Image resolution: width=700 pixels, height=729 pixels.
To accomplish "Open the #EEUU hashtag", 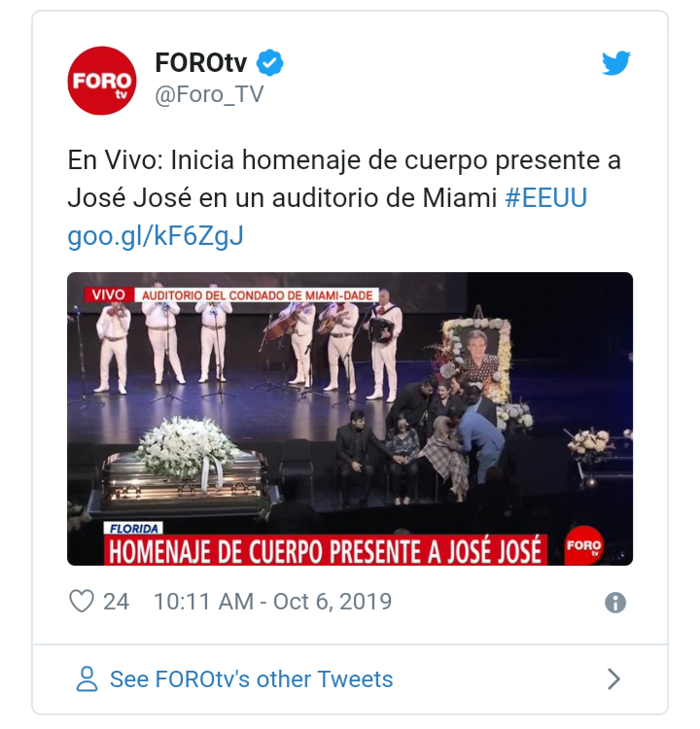I will tap(545, 198).
